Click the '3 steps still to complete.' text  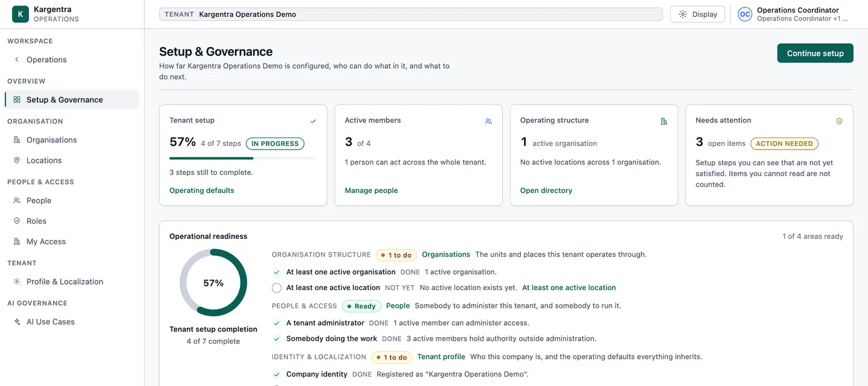tap(211, 172)
